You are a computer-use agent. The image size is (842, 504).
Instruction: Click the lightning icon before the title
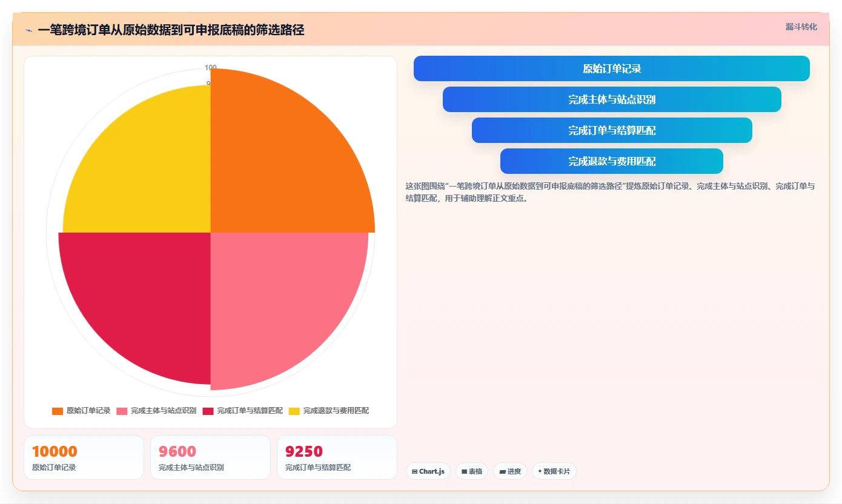(x=28, y=30)
